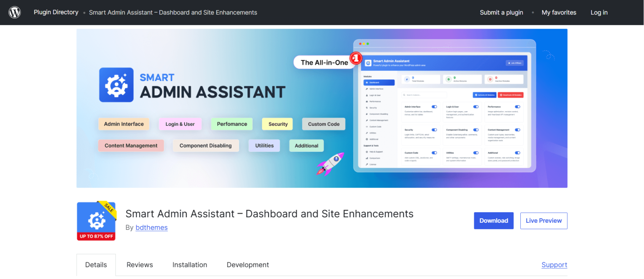Viewport: 644px width, 279px height.
Task: Click the red Deactivate All Modules button in the mockup
Action: pos(510,95)
